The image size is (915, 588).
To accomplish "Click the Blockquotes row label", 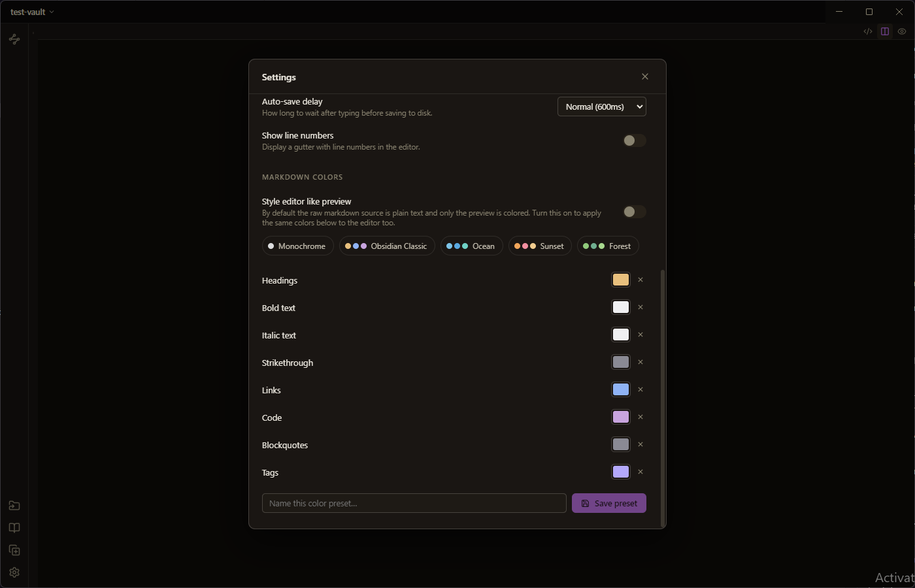I will pos(285,445).
